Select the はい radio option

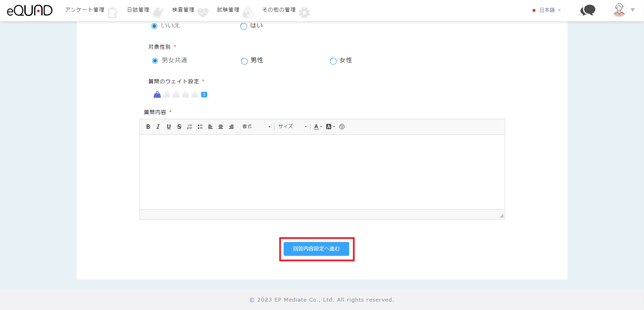[x=244, y=26]
